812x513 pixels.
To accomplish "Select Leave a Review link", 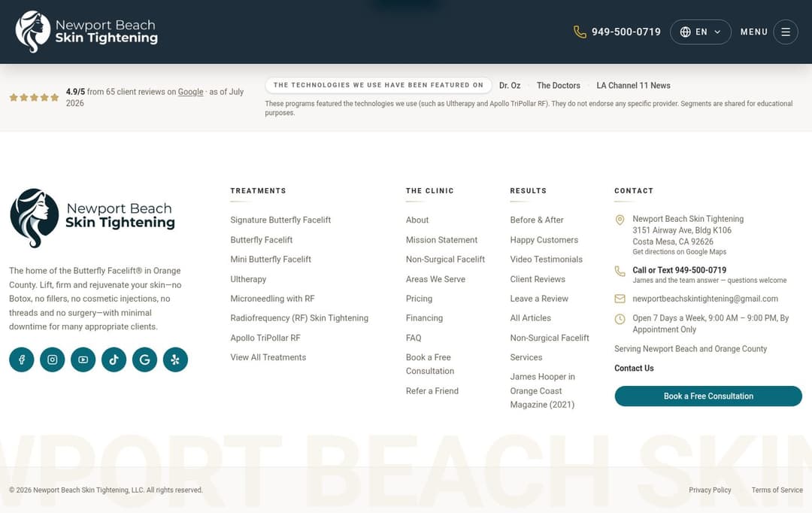I will click(x=539, y=299).
